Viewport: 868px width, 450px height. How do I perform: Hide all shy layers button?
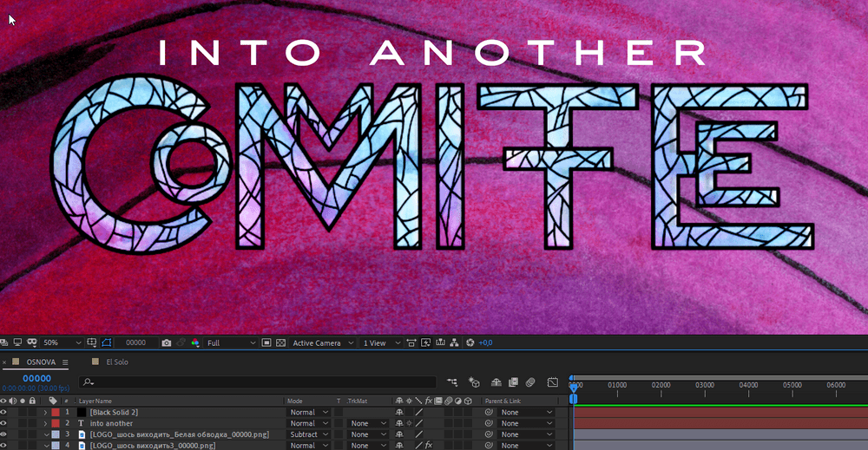click(496, 382)
